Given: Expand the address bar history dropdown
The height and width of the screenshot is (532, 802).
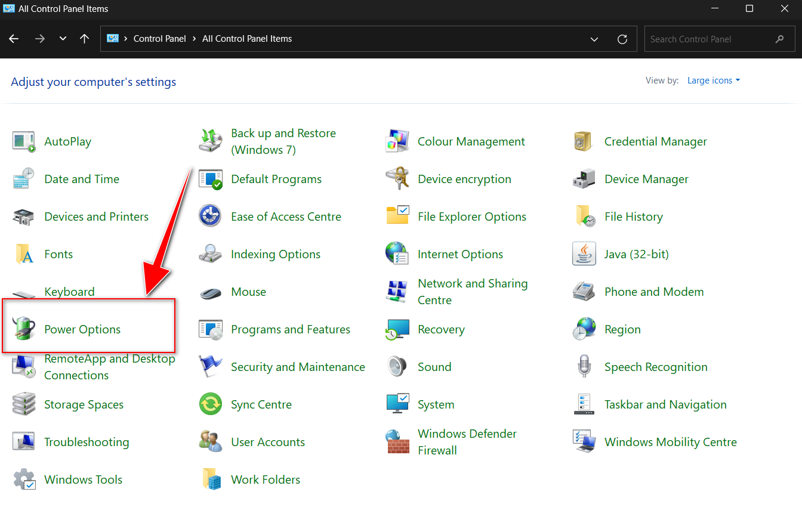Looking at the screenshot, I should pos(594,39).
